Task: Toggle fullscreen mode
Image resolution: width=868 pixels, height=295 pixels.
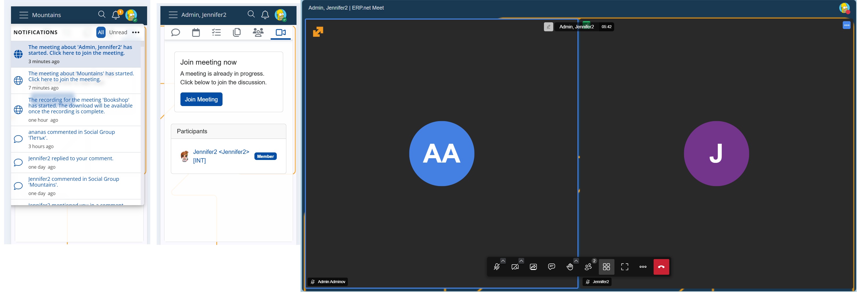Action: pos(625,267)
